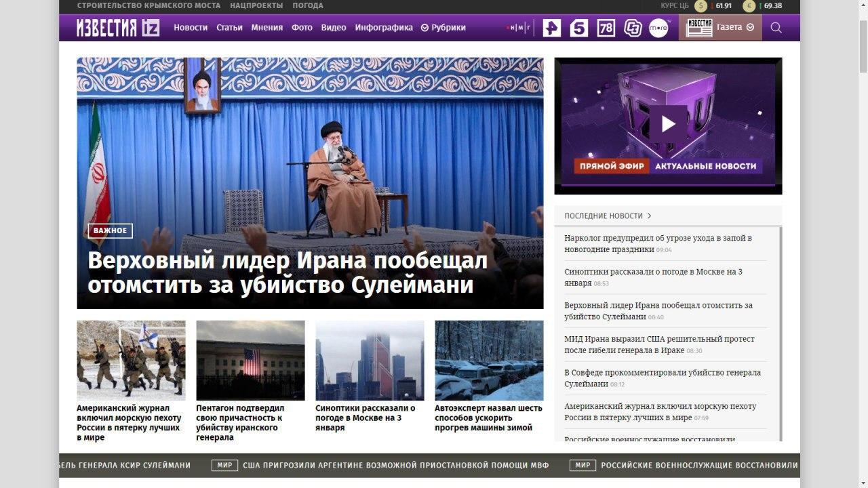The width and height of the screenshot is (868, 488).
Task: Open the НАЦПРОЕКТЫ link
Action: click(256, 5)
